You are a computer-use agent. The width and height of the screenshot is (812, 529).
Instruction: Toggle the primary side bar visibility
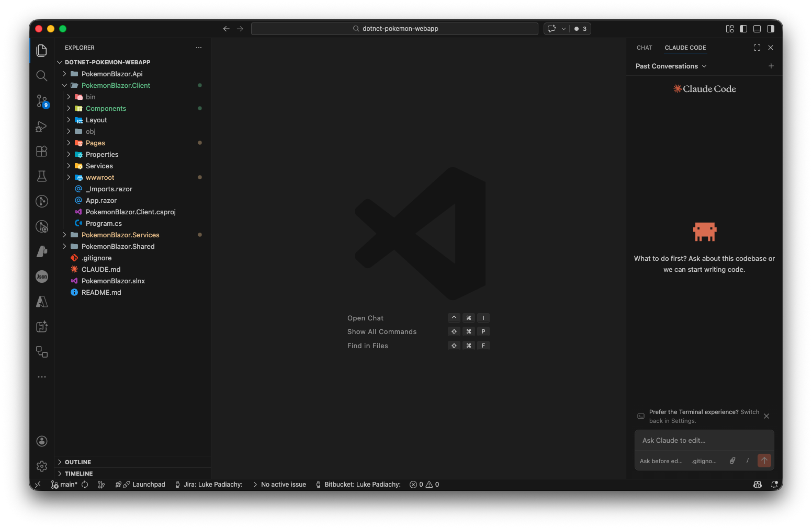(x=743, y=29)
